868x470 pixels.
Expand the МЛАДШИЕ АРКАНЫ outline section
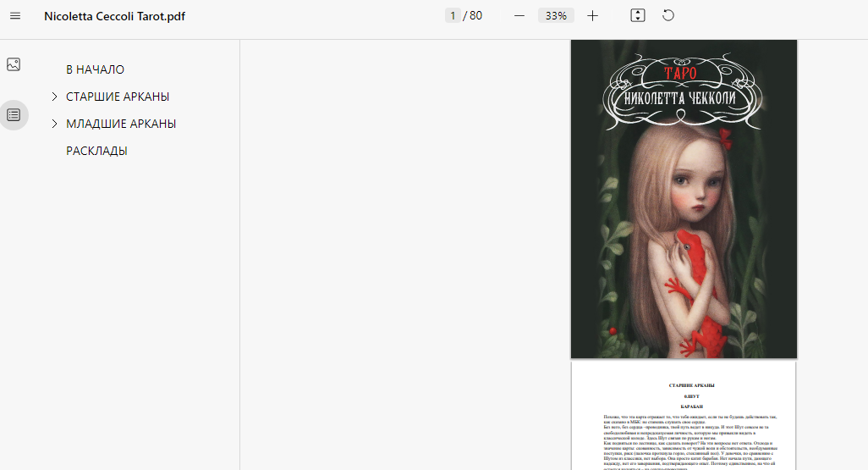pos(54,124)
